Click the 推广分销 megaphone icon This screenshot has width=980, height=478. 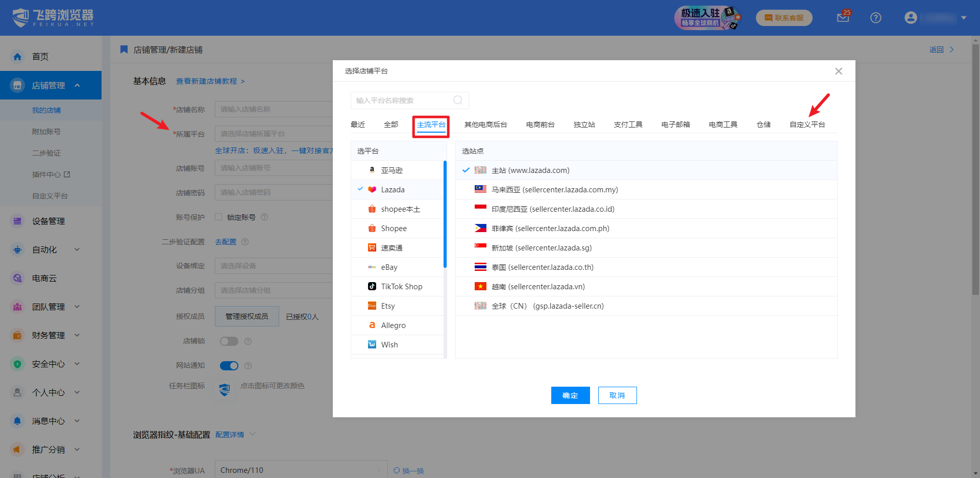click(x=17, y=449)
